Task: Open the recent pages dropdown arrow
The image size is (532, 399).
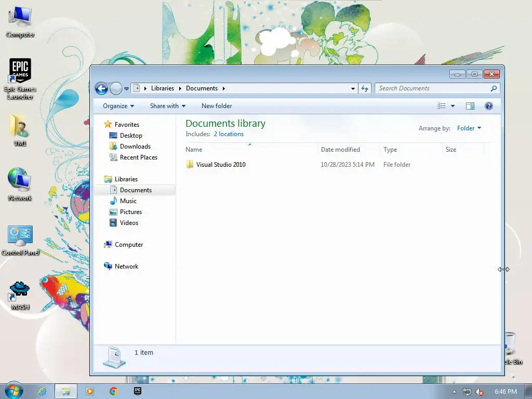Action: (126, 89)
